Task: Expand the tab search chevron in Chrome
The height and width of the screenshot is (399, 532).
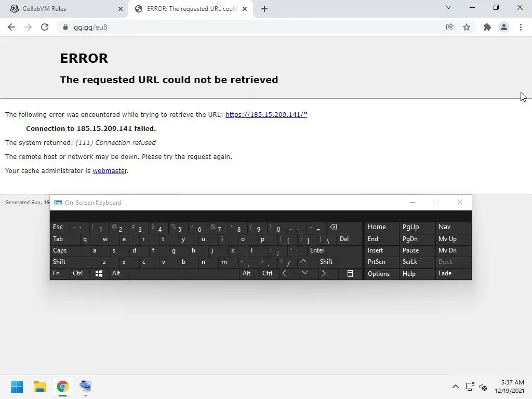Action: (448, 7)
